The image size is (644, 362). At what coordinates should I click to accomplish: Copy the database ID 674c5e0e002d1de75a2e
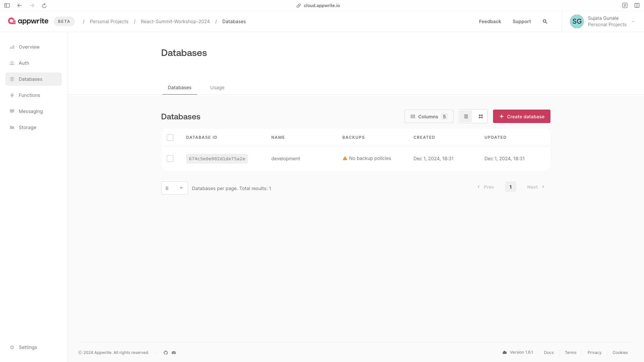coord(217,159)
